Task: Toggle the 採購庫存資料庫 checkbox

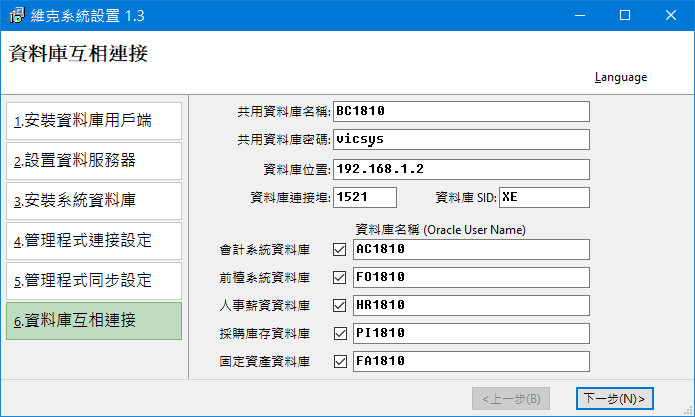Action: pos(340,333)
